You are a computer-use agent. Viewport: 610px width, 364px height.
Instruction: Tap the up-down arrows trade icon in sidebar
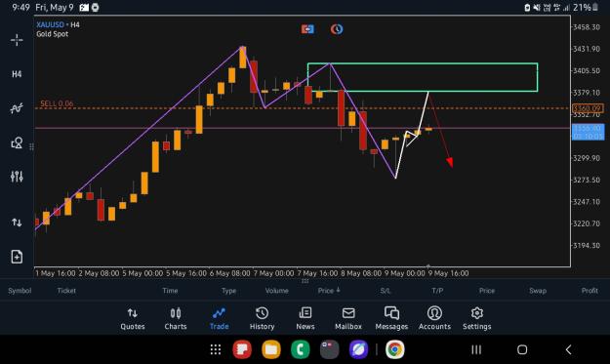click(17, 222)
